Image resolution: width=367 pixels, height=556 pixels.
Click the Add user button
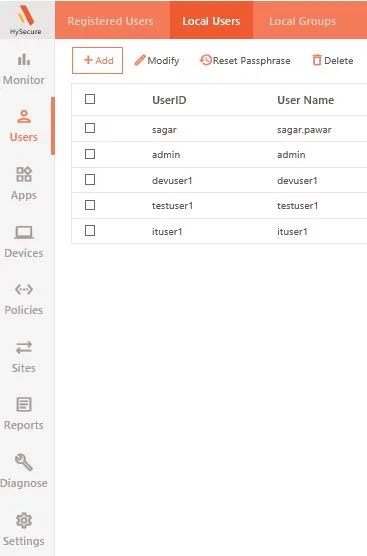click(x=98, y=61)
